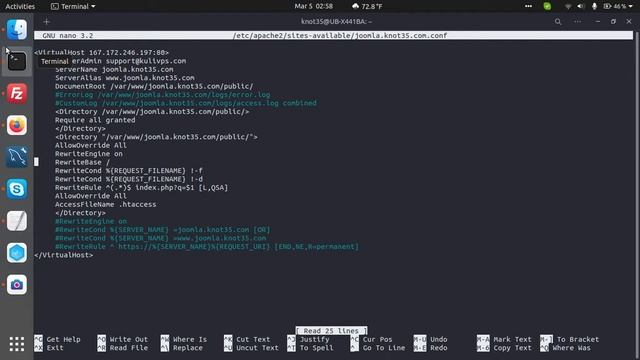
Task: Click the Write Out shortcut label
Action: [x=129, y=339]
